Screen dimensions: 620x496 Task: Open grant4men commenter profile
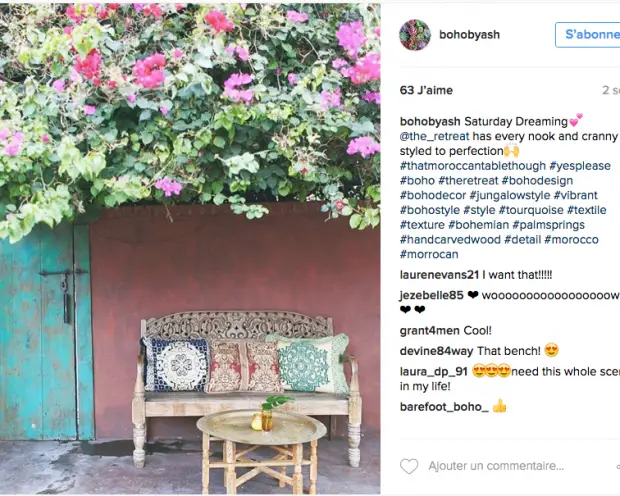coord(429,331)
